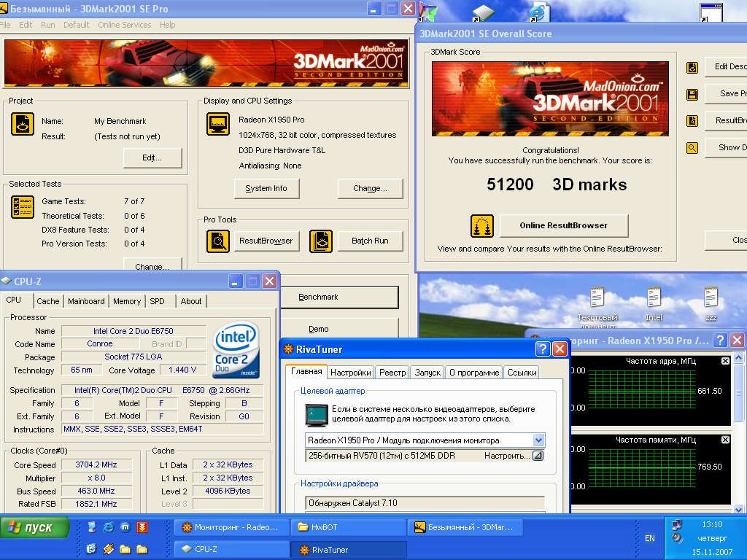Click the Online ResultBrowser people icon
The image size is (747, 560).
(482, 226)
